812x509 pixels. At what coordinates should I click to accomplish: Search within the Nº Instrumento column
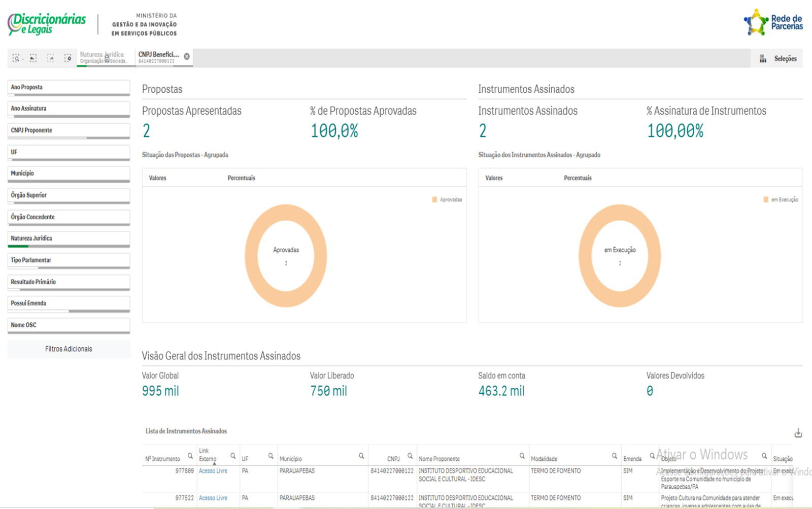tap(190, 456)
